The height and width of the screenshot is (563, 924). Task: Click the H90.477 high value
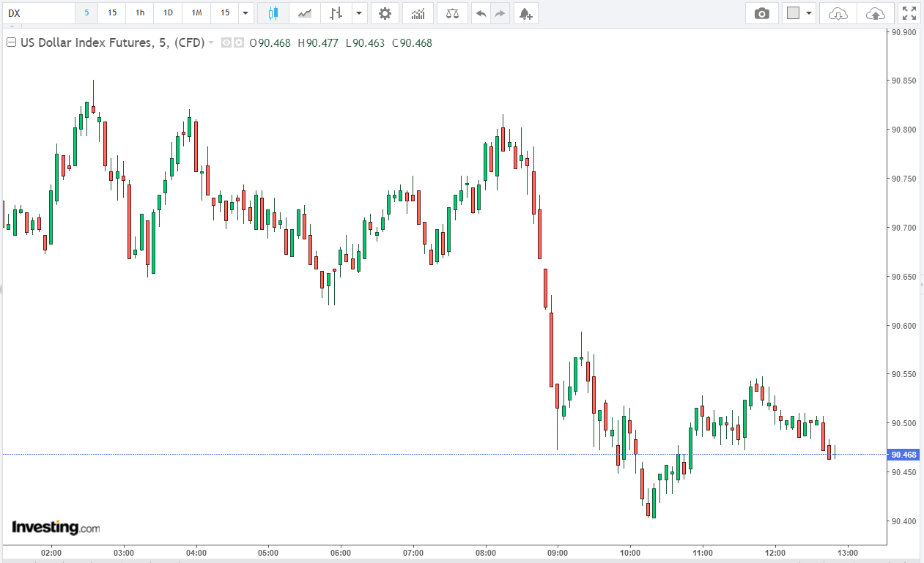(317, 42)
